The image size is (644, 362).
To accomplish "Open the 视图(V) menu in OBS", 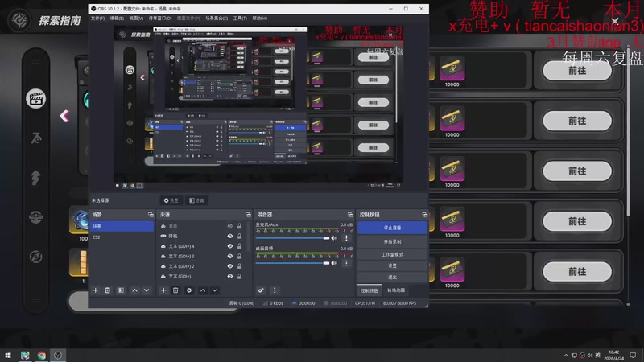I will click(x=136, y=18).
